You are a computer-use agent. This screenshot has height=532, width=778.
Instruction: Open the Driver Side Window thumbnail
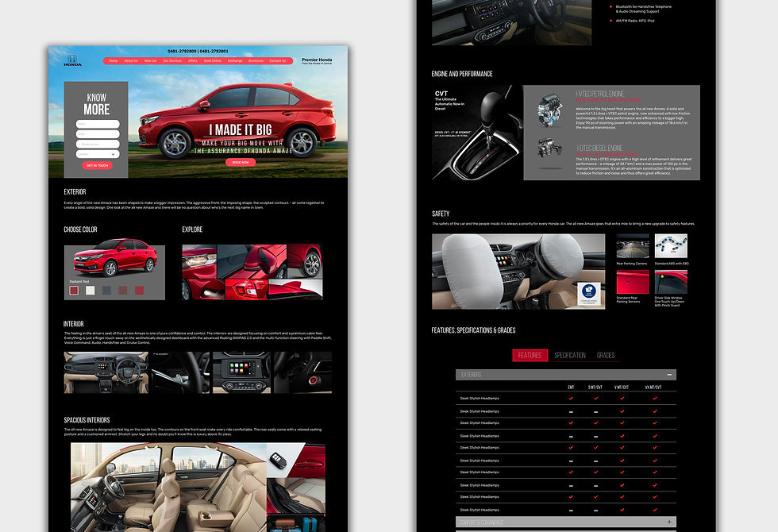tap(671, 282)
